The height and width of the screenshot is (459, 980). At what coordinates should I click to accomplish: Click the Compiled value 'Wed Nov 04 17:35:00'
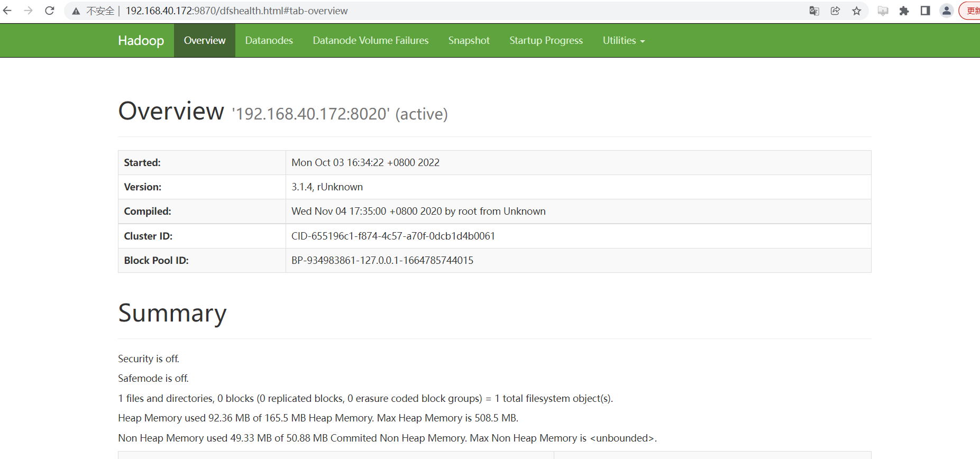click(418, 212)
